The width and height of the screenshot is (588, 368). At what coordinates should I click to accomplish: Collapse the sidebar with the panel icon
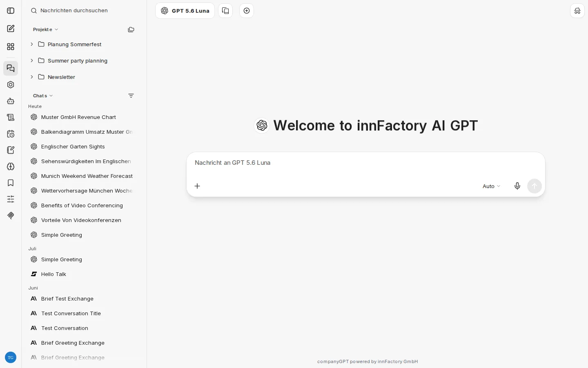pyautogui.click(x=11, y=11)
